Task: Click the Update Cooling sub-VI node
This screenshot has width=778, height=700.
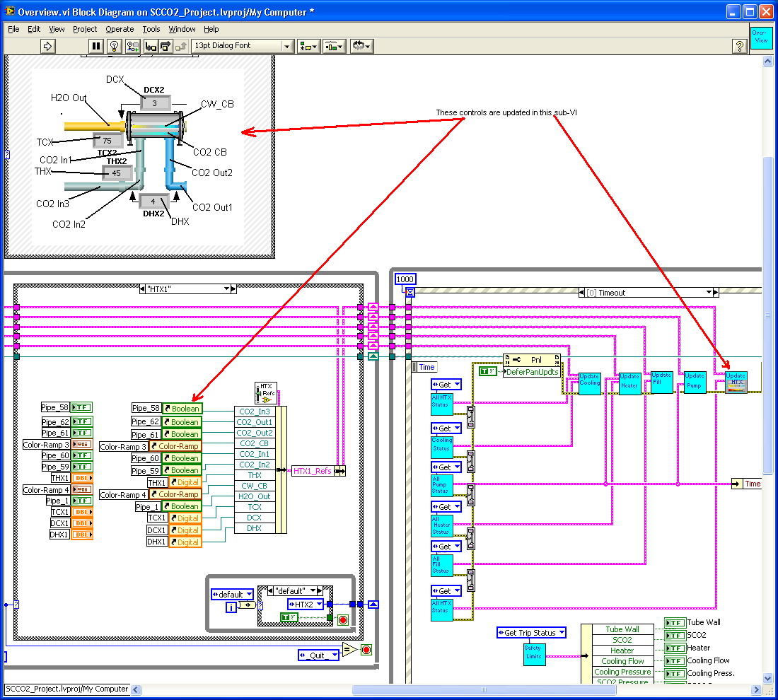Action: (x=589, y=383)
